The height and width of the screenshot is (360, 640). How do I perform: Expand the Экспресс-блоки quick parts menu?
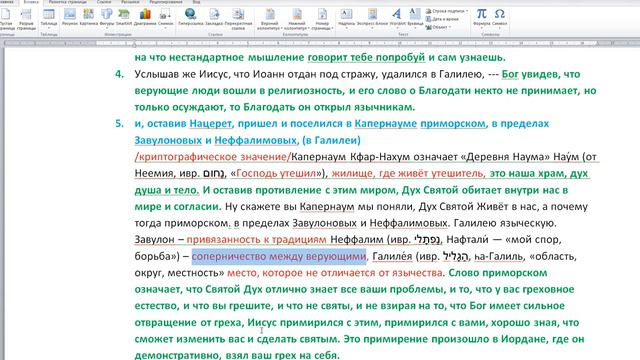[x=372, y=18]
